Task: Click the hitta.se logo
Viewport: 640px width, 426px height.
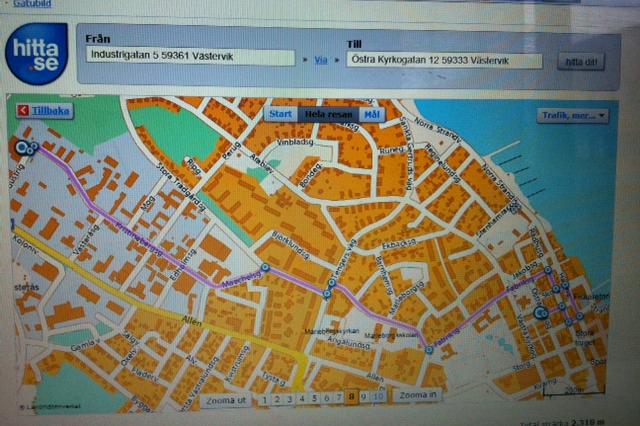Action: click(36, 54)
